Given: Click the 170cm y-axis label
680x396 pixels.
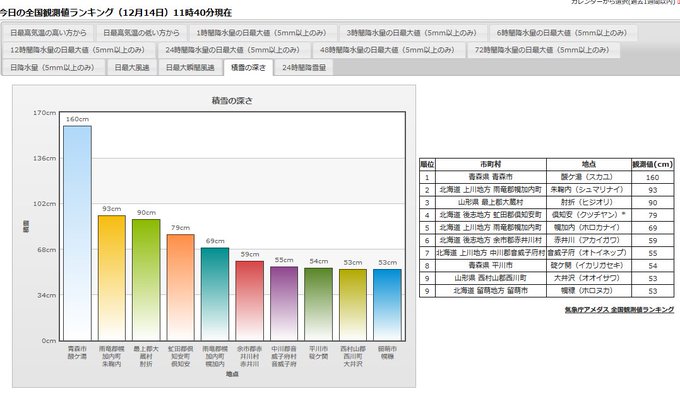Looking at the screenshot, I should [45, 113].
